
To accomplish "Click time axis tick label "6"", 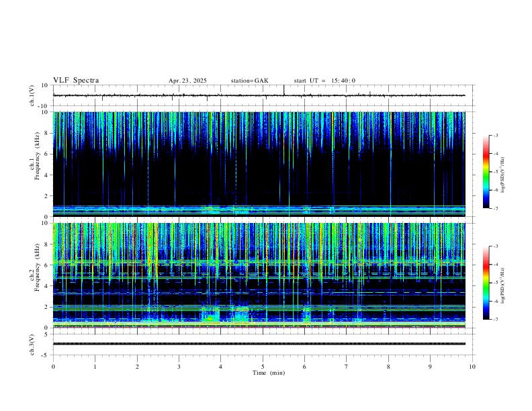I will pos(304,367).
